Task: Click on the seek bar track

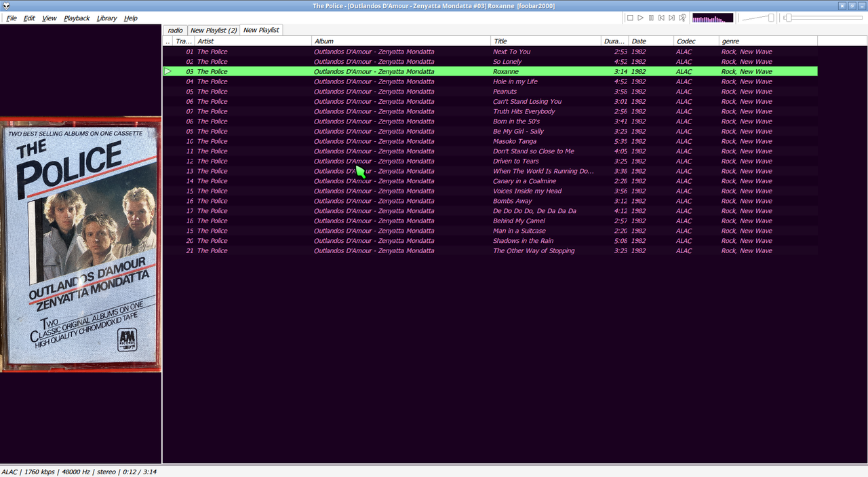Action: [822, 18]
